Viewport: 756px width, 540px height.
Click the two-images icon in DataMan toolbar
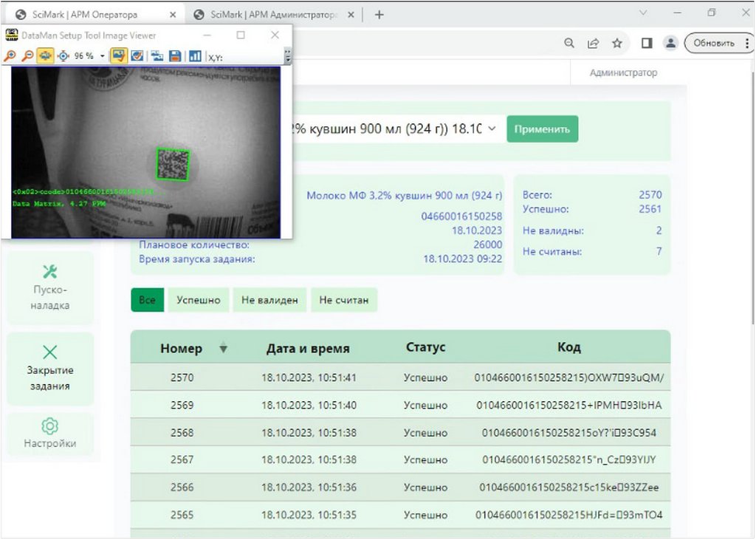pos(157,56)
